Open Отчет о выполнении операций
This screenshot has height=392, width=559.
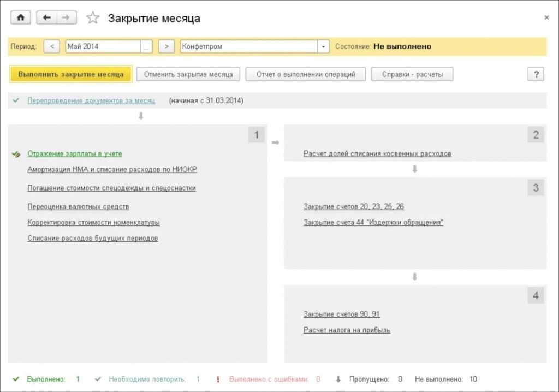306,74
